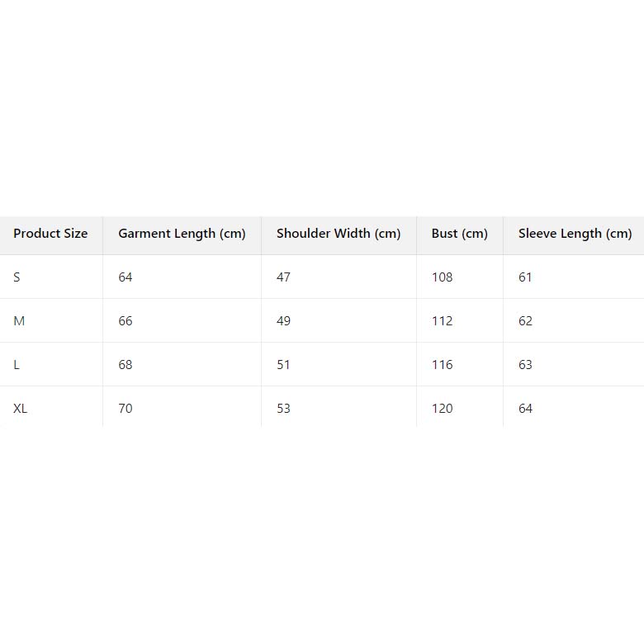
Task: Select shoulder width value 47
Action: click(283, 277)
